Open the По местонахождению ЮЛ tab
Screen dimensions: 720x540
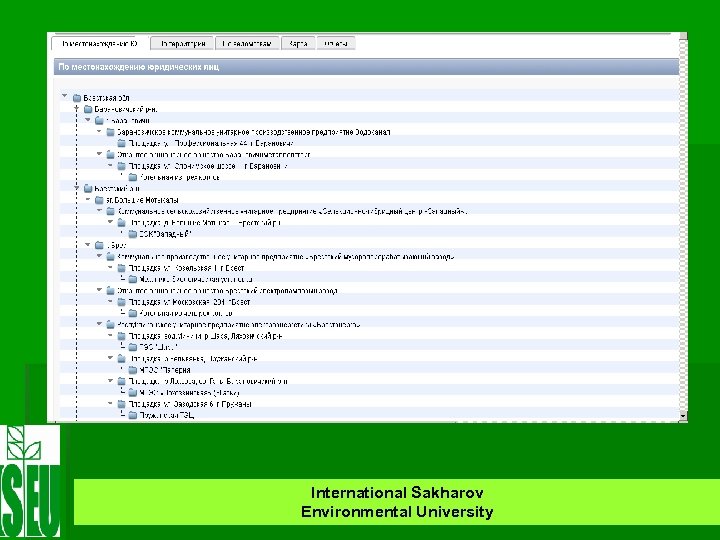pyautogui.click(x=100, y=44)
